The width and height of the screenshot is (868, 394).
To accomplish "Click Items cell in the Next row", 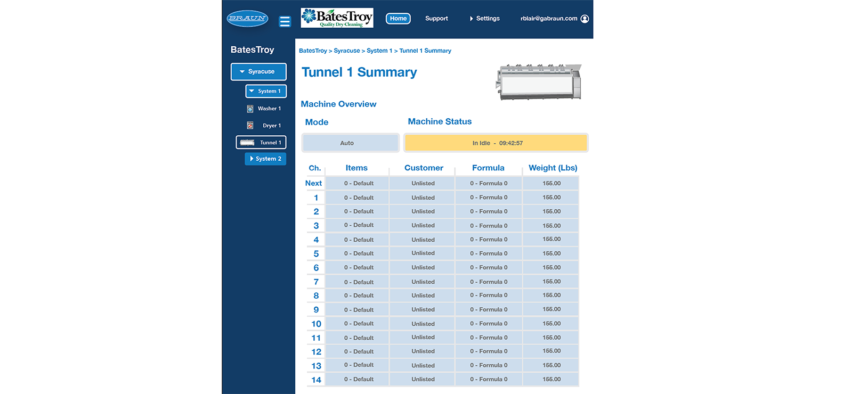I will [358, 183].
